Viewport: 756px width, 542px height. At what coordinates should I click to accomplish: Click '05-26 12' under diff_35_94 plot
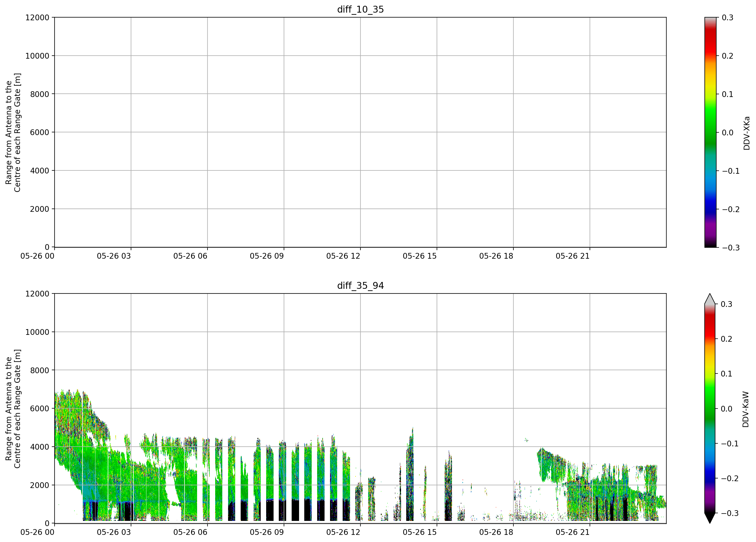click(343, 532)
